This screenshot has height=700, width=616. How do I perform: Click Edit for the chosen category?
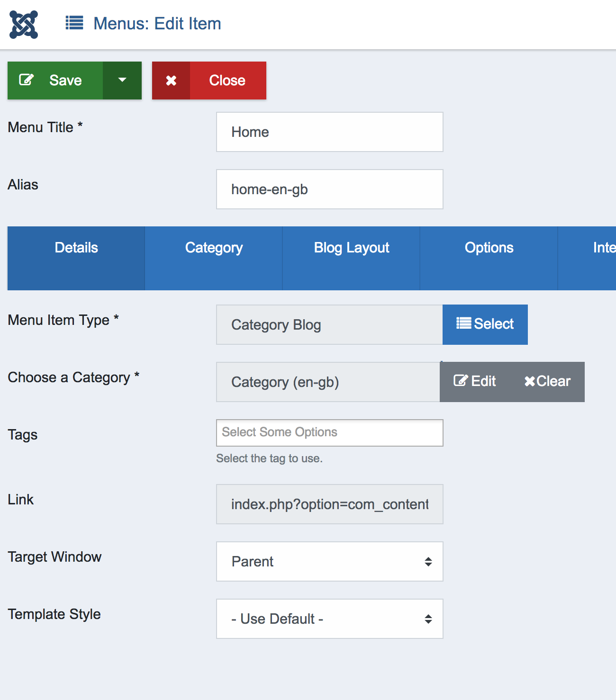coord(475,382)
